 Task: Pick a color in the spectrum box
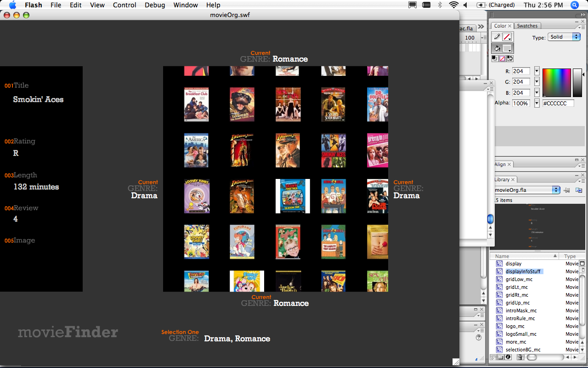pyautogui.click(x=556, y=82)
